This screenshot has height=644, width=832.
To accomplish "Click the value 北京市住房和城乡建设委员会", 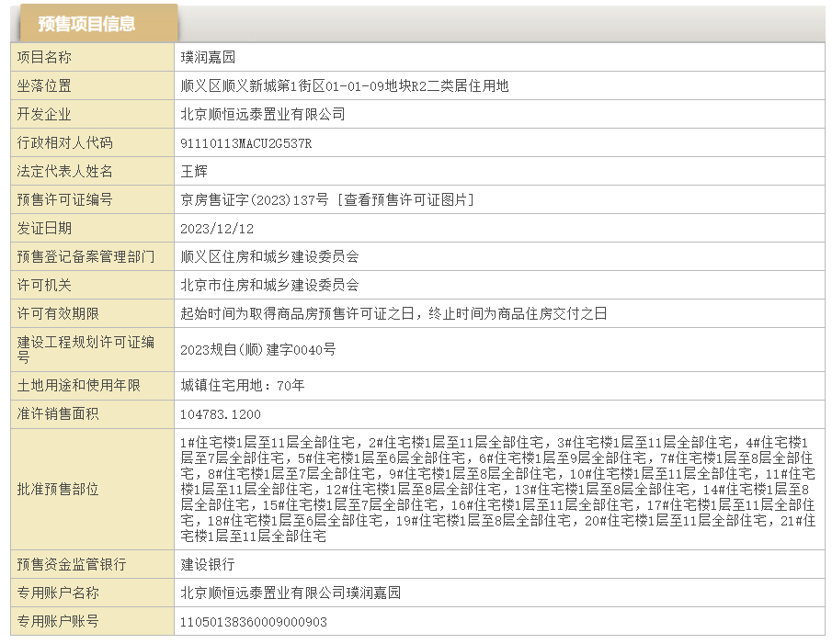I will tap(269, 285).
